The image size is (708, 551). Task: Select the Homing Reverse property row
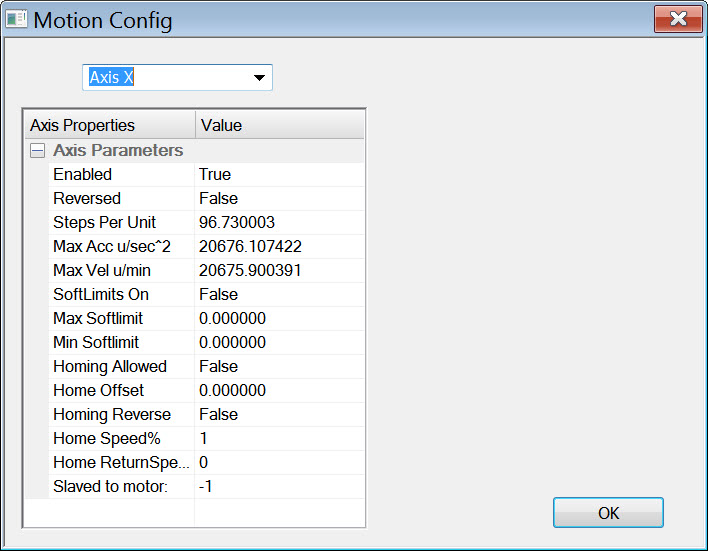coord(112,414)
